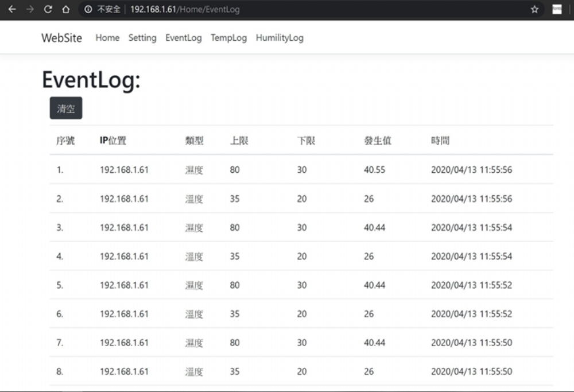574x392 pixels.
Task: Click the browser forward arrow
Action: pyautogui.click(x=30, y=9)
